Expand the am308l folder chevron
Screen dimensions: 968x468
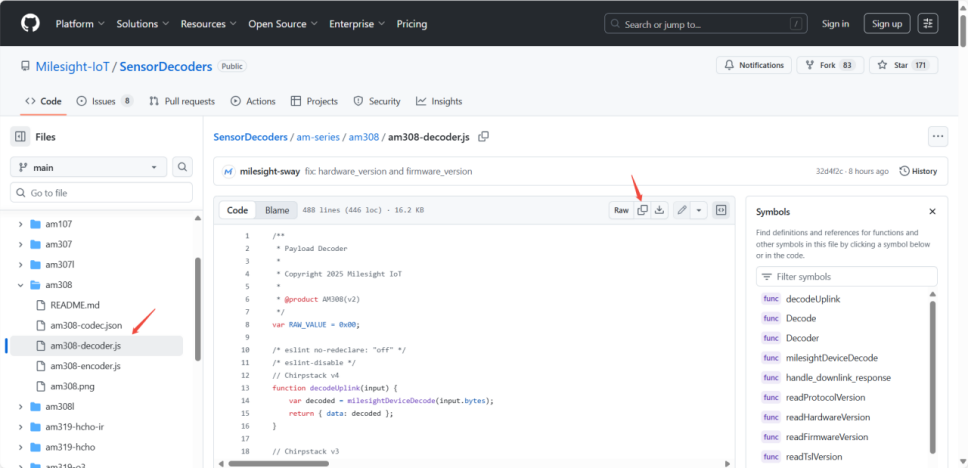[20, 407]
